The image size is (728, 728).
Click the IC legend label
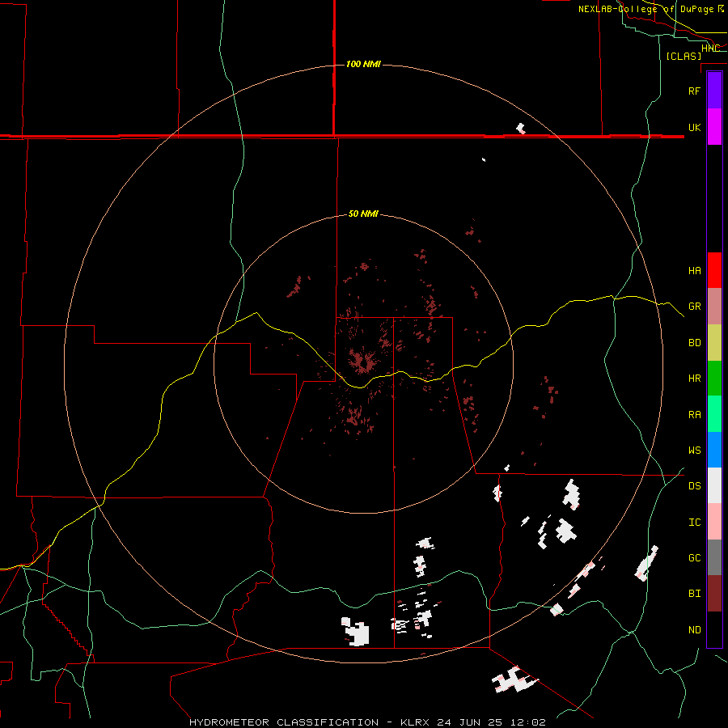[x=694, y=523]
